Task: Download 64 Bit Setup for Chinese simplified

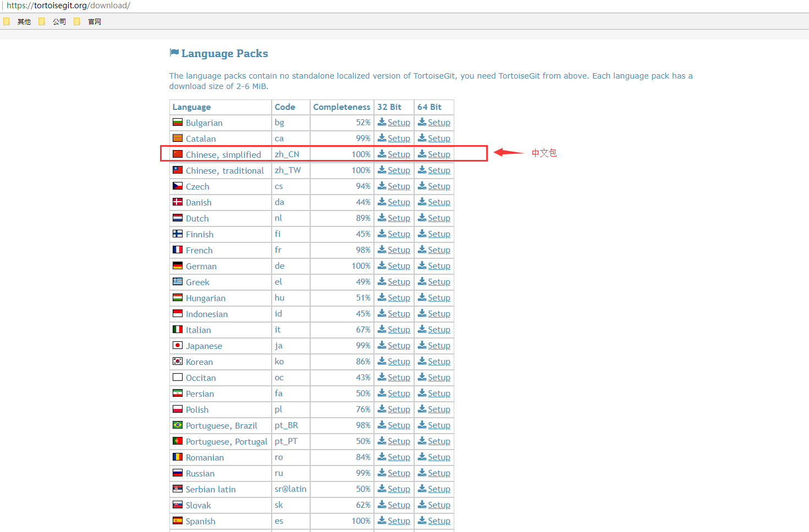Action: point(434,154)
